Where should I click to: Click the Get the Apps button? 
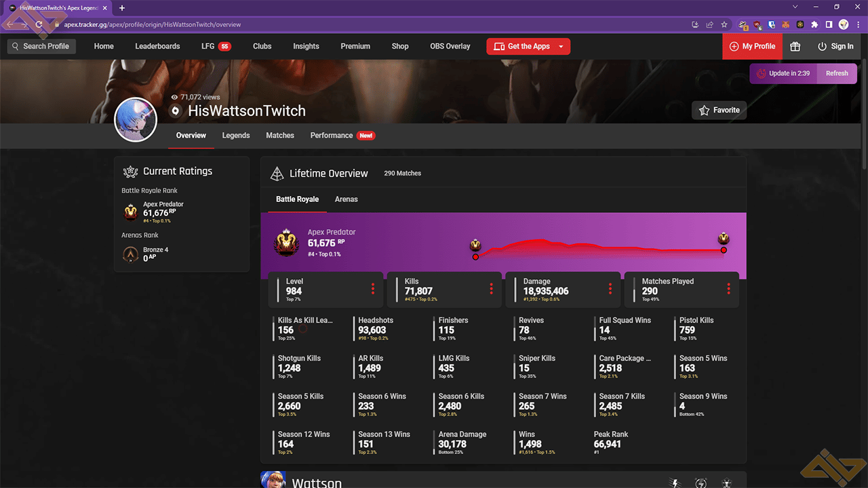point(528,46)
